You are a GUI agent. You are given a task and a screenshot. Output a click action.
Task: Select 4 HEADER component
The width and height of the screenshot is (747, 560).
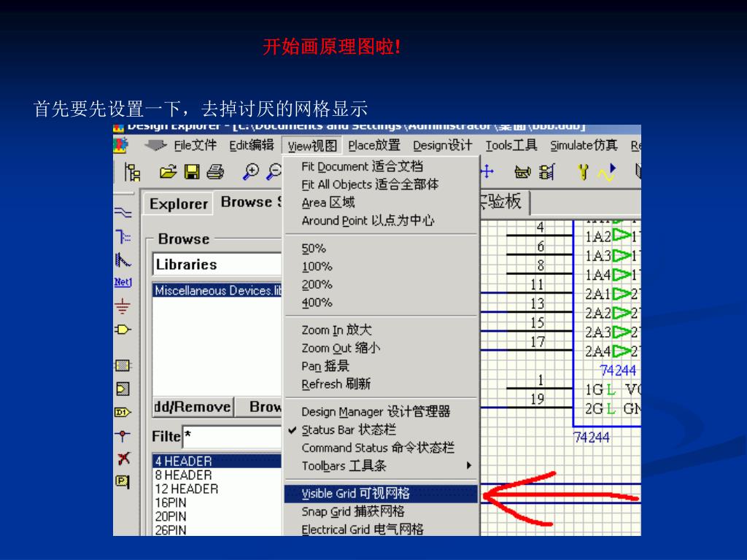[217, 461]
